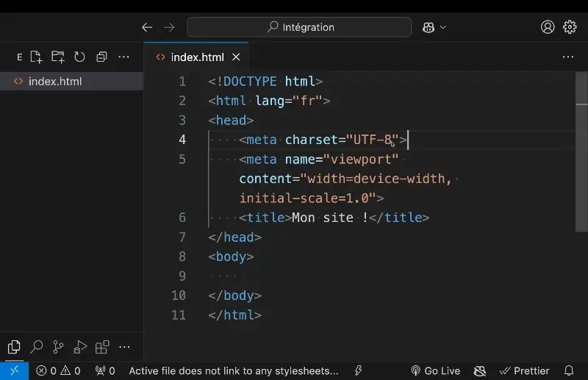Click the Prettier status item
Image resolution: width=588 pixels, height=380 pixels.
point(524,371)
